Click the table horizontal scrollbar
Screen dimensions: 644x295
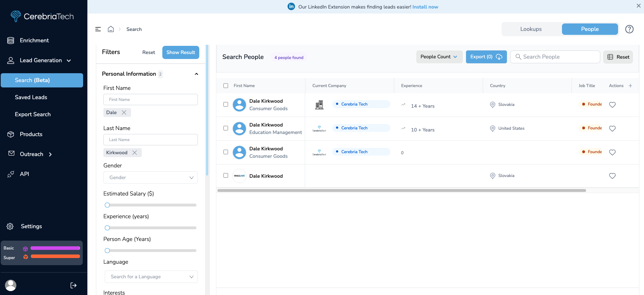401,191
